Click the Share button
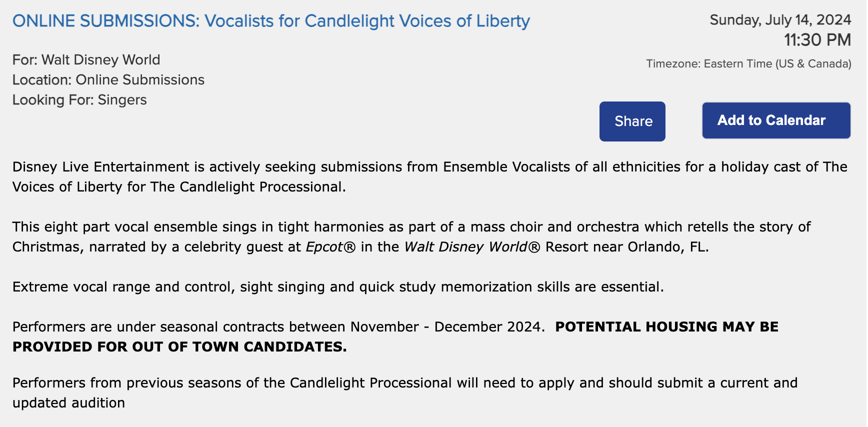868x427 pixels. pos(632,121)
